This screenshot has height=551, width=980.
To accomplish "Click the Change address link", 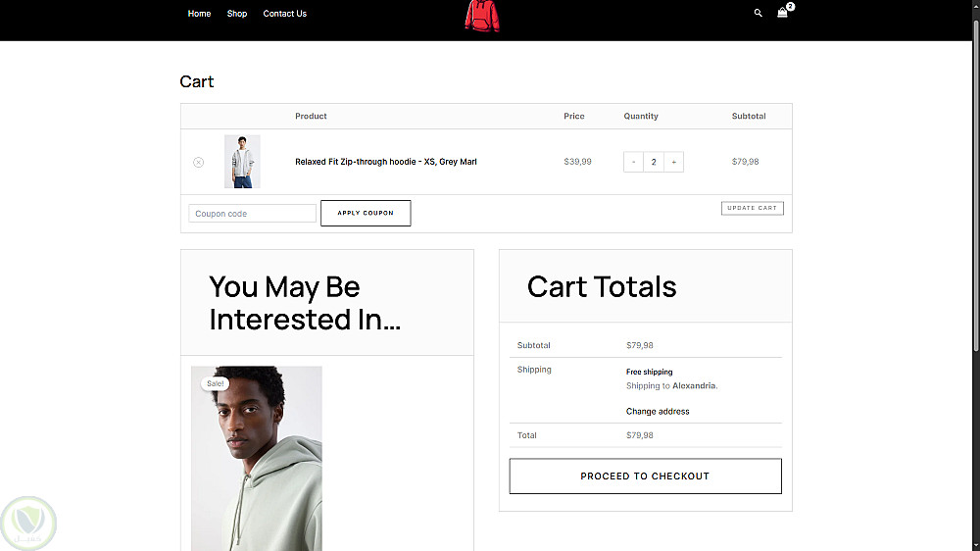I will [658, 412].
